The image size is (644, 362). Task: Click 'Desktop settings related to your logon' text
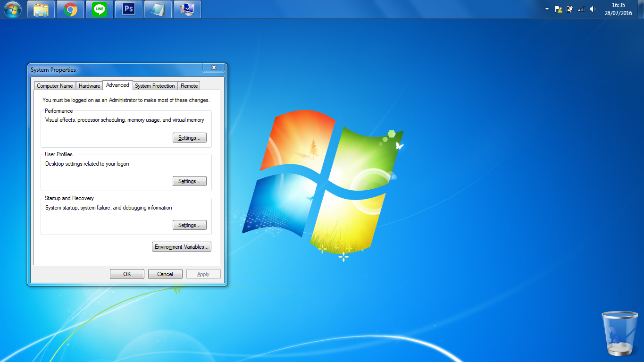[87, 164]
